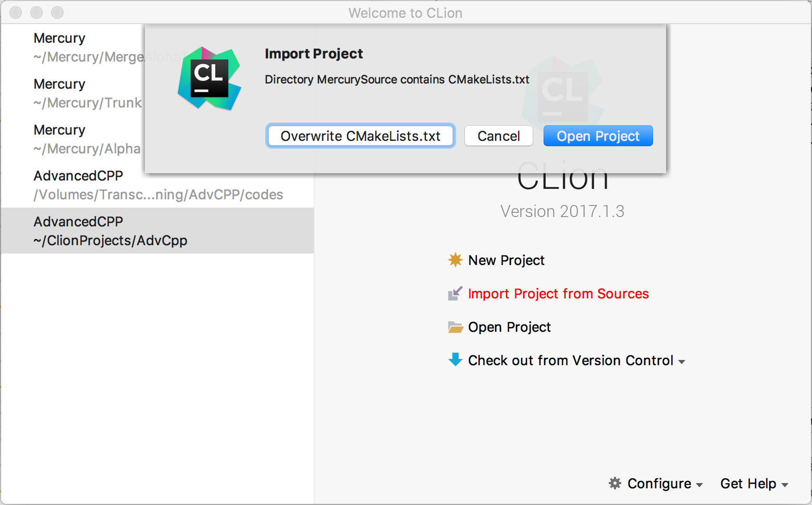The height and width of the screenshot is (505, 812).
Task: Click the Overwrite CMakeLists.txt button
Action: click(x=361, y=136)
